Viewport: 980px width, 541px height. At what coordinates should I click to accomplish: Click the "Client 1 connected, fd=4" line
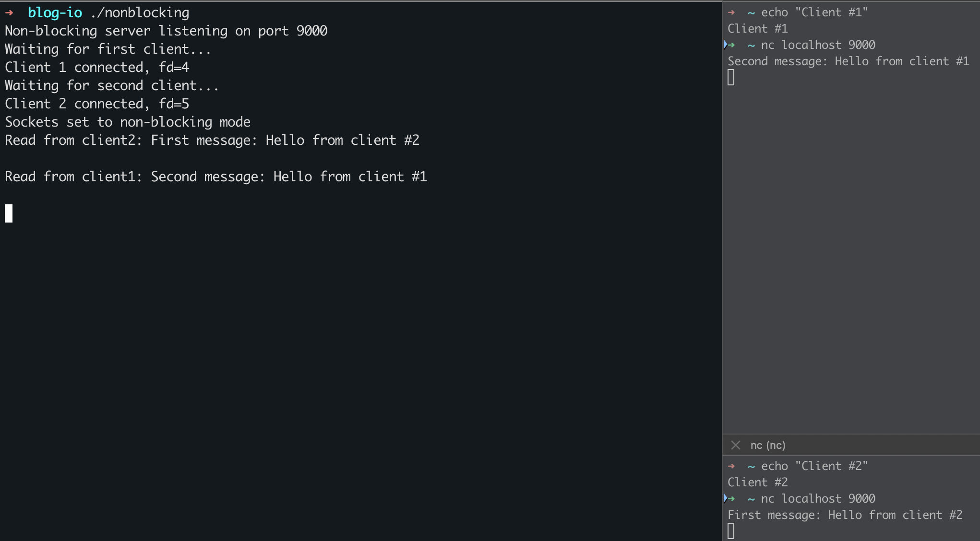97,67
